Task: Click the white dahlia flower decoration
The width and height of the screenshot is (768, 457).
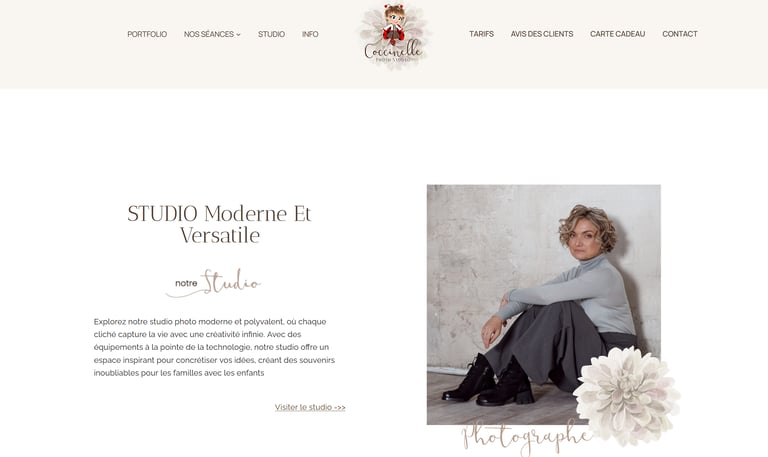Action: [627, 395]
